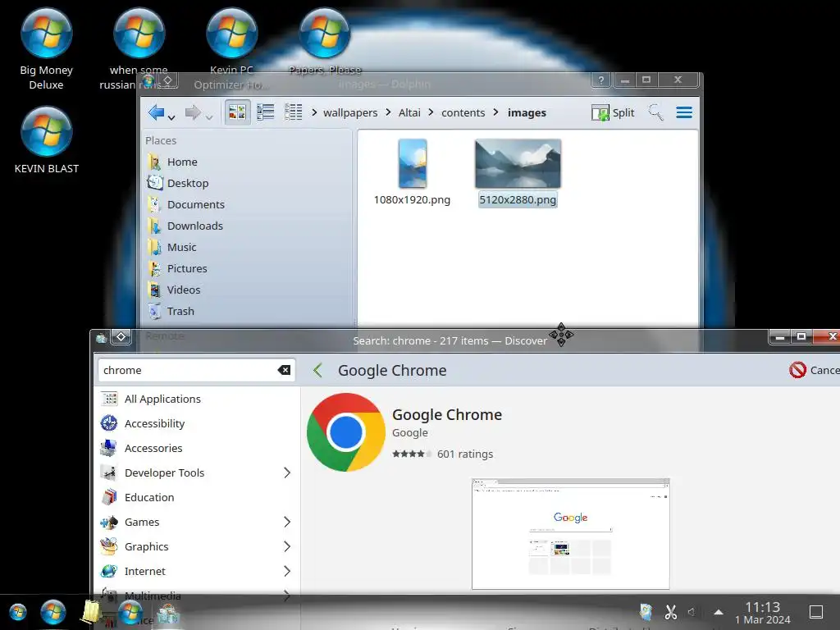Click the forward arrow in Dolphin toolbar

[193, 112]
